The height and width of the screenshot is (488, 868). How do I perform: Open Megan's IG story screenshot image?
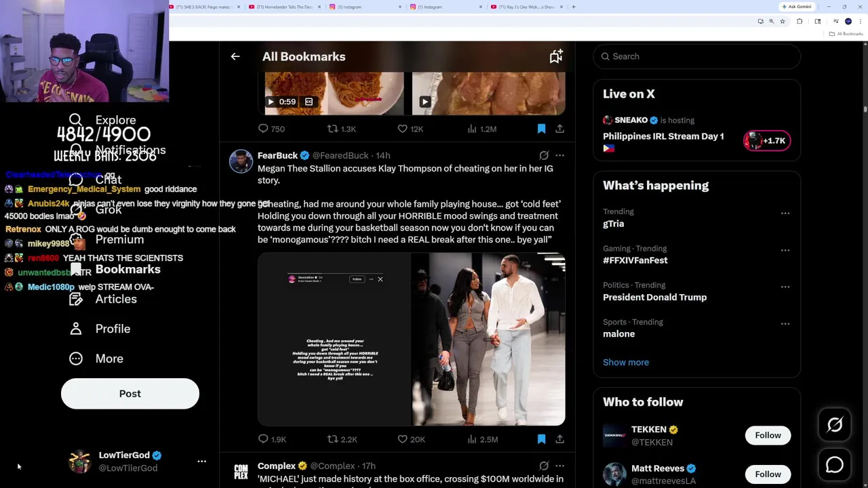[334, 340]
